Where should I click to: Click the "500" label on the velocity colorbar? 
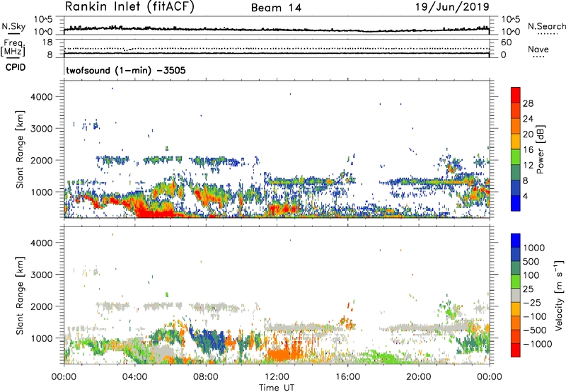(531, 262)
